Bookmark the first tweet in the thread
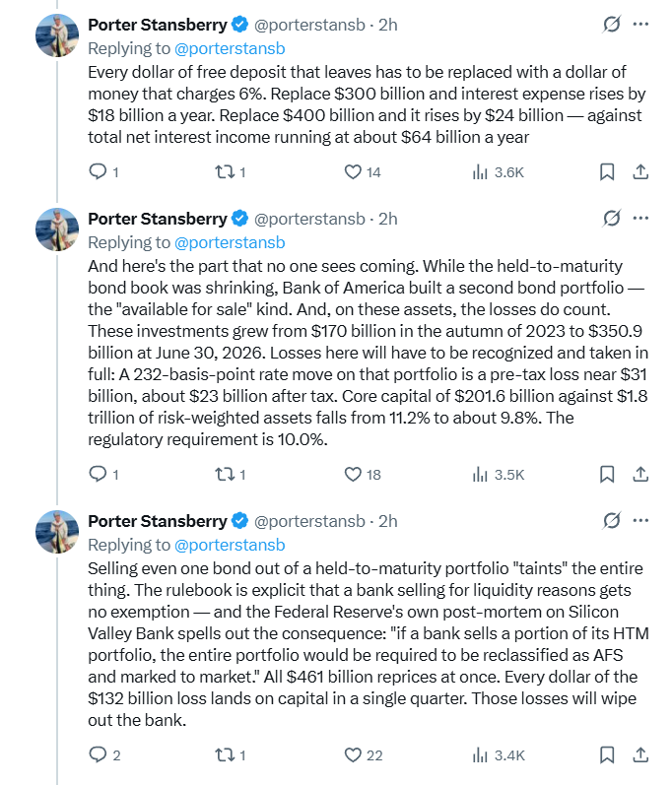 [607, 172]
